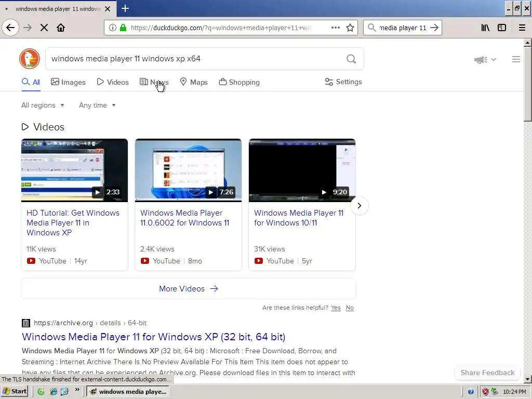
Task: Click the archive.org site favicon
Action: (26, 323)
